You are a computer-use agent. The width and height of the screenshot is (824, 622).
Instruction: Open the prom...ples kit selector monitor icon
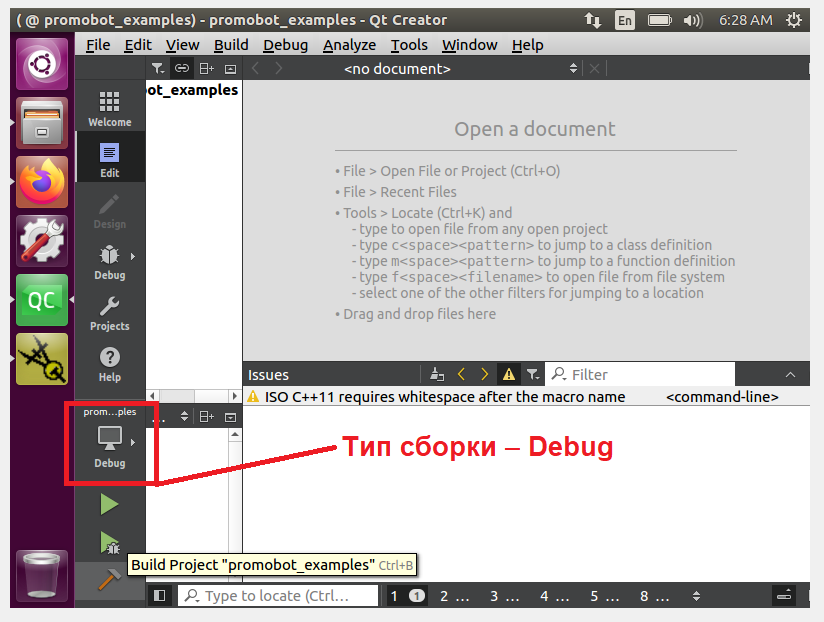109,439
